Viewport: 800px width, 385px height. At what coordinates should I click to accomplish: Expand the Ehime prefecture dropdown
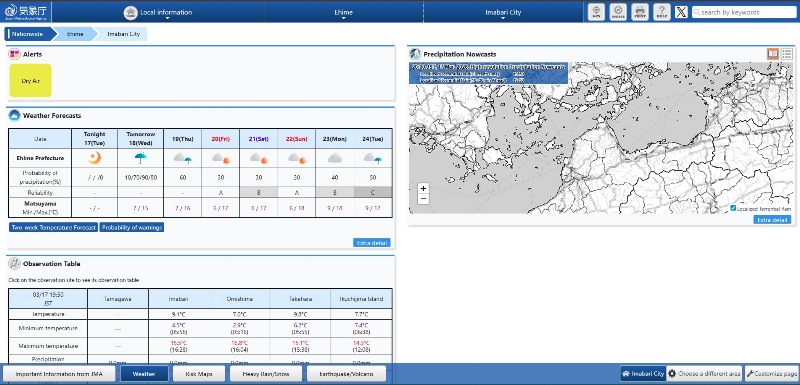[x=343, y=12]
